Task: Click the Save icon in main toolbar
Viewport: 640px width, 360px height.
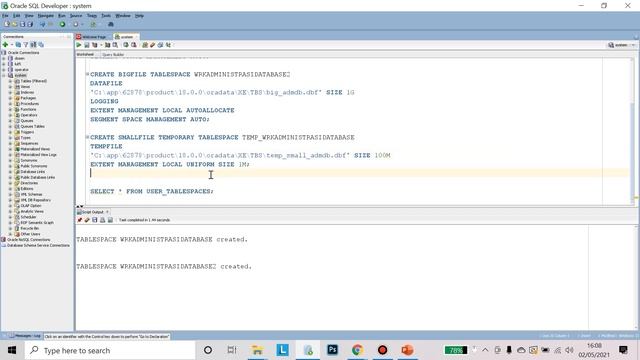Action: pyautogui.click(x=22, y=24)
